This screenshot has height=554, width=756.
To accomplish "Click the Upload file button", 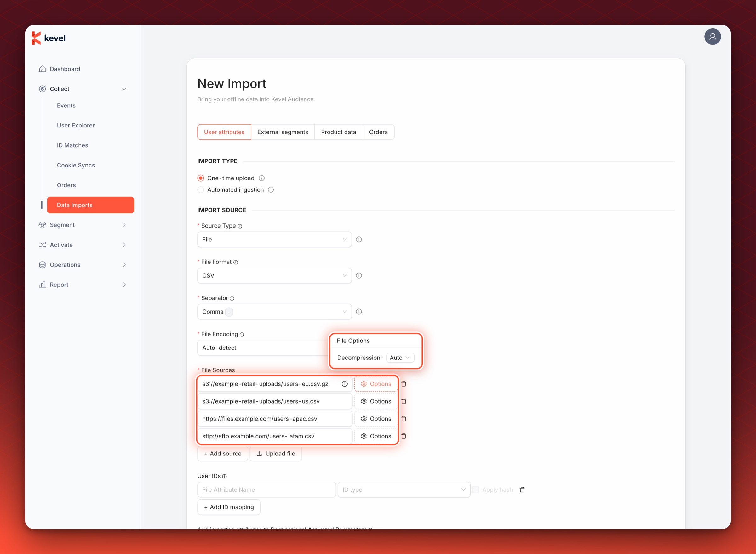I will click(276, 454).
